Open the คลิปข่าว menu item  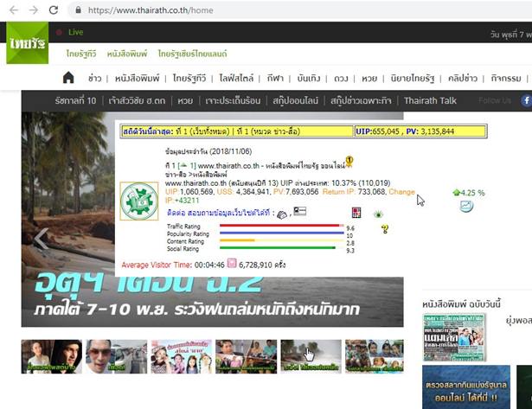[x=463, y=79]
